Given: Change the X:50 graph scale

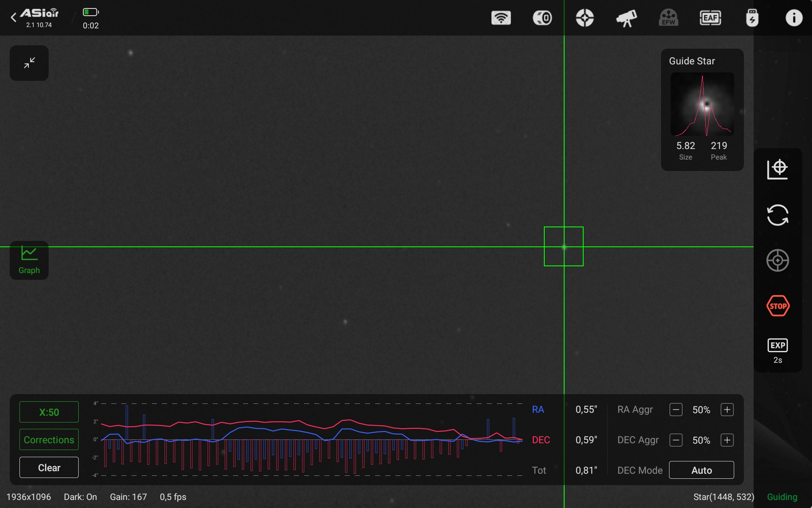Looking at the screenshot, I should tap(49, 412).
